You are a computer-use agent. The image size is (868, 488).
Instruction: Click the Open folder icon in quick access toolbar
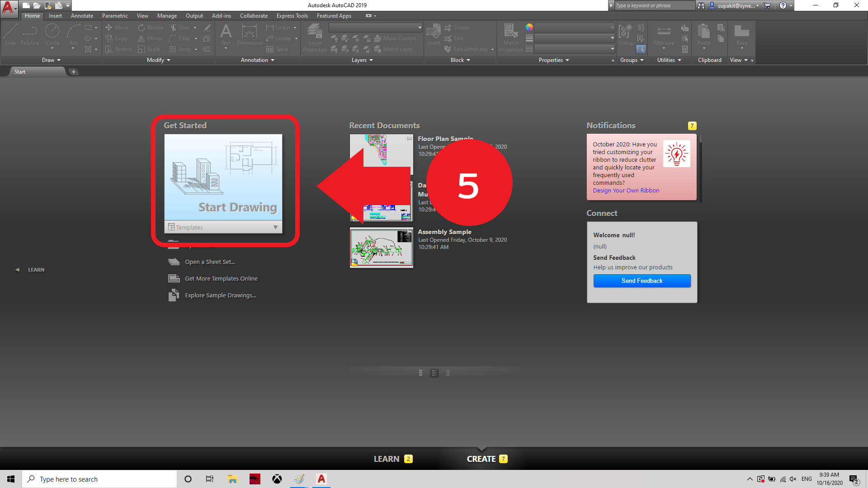coord(37,5)
